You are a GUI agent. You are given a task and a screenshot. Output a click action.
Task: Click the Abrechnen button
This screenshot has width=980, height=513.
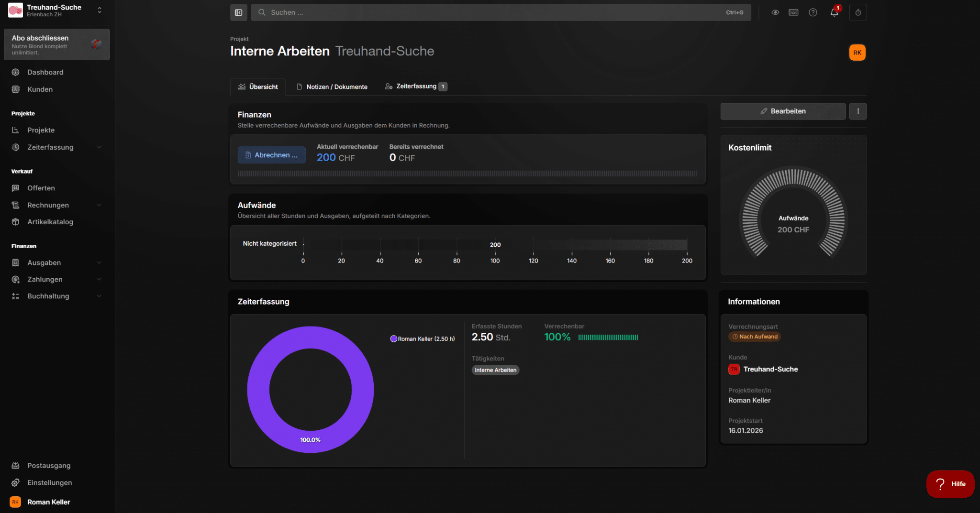click(271, 155)
